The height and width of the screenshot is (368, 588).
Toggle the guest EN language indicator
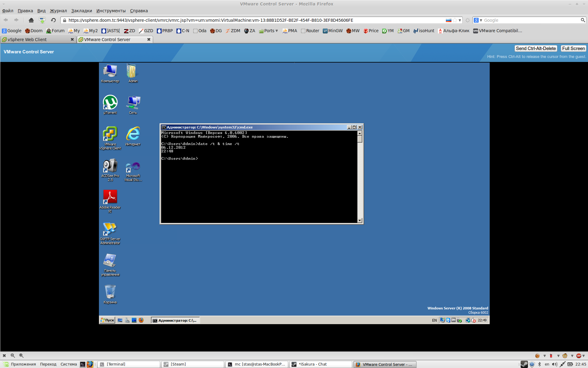434,320
